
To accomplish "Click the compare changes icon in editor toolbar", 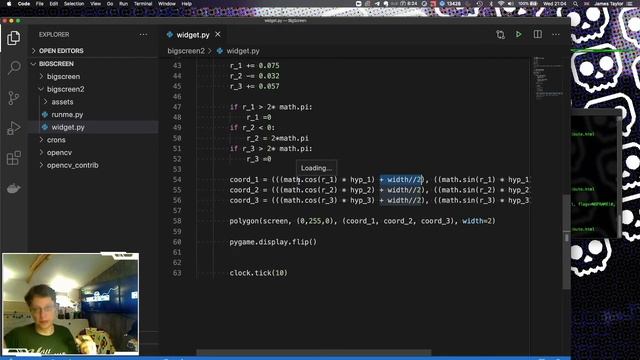I will pos(500,35).
